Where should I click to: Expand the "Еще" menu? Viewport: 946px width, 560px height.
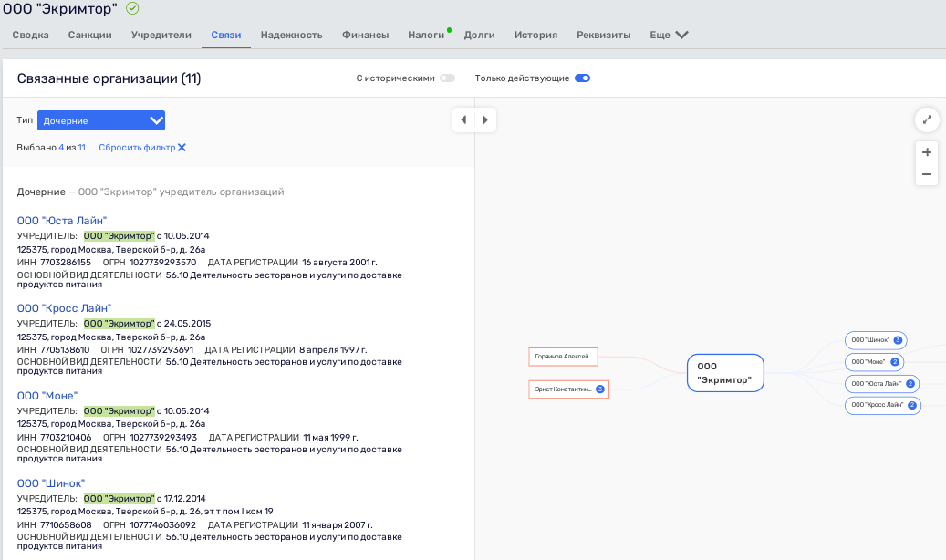pos(669,35)
